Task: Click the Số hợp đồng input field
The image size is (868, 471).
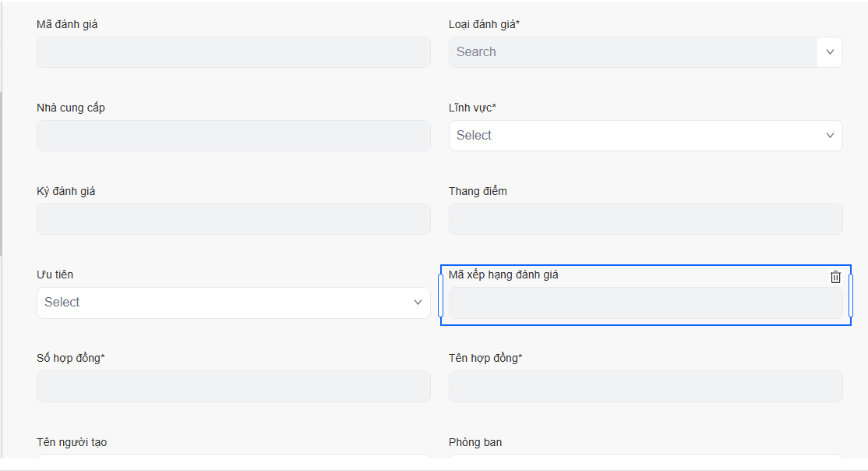Action: 233,386
